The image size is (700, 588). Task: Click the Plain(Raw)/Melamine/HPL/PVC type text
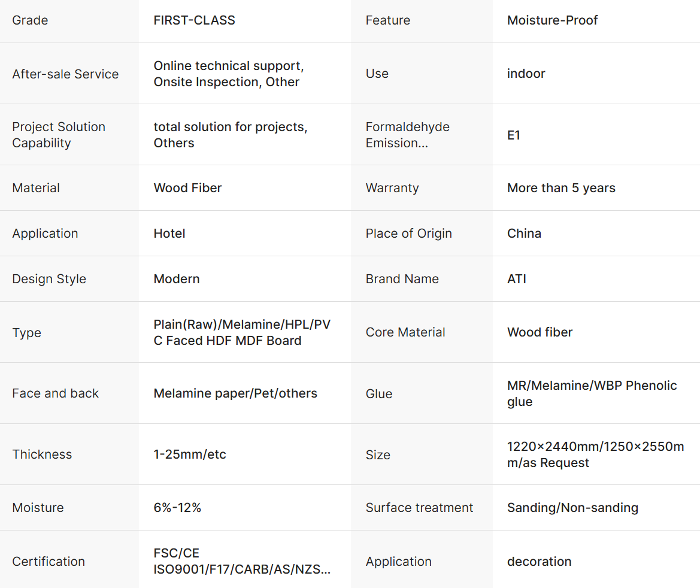coord(242,332)
